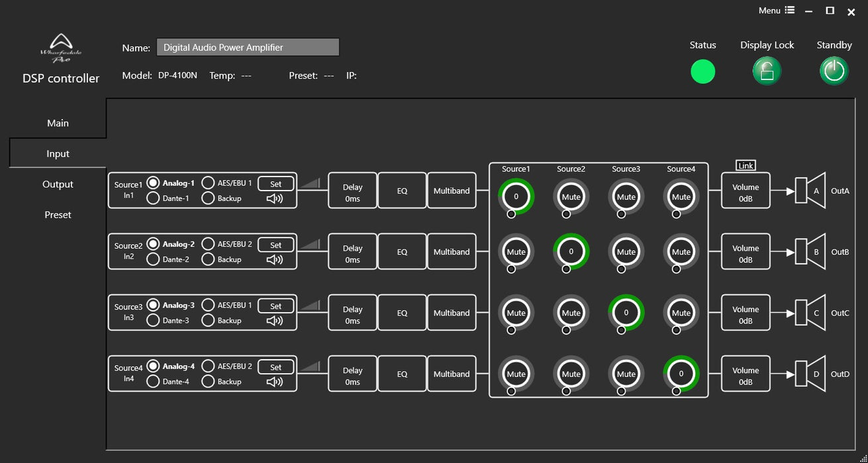Click the Source2 to OutB gain knob
The height and width of the screenshot is (463, 868).
coord(571,252)
